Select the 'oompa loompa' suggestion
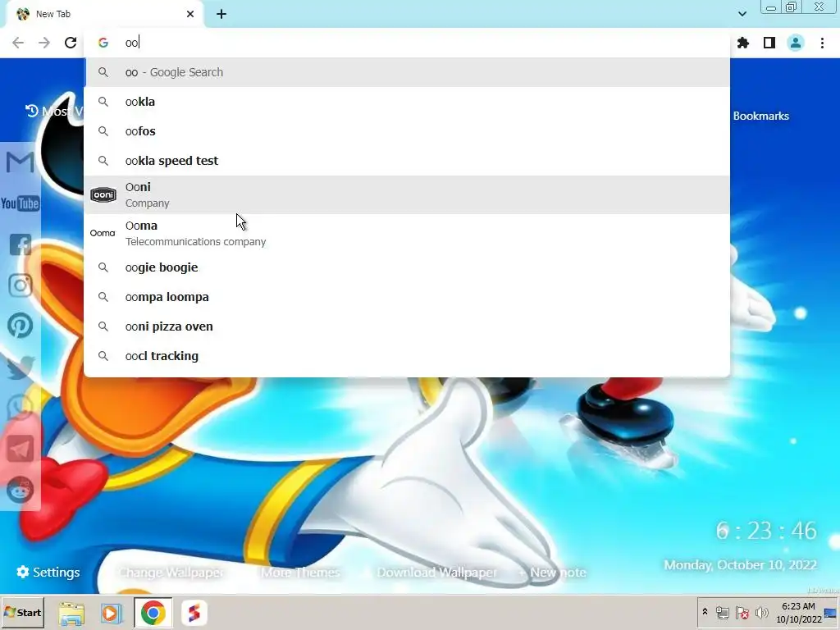Screen dimensions: 840x630 pyautogui.click(x=407, y=297)
